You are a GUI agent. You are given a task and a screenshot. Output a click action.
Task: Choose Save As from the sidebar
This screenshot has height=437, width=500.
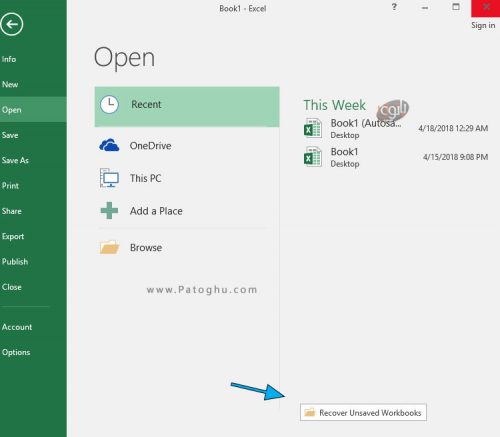click(15, 160)
